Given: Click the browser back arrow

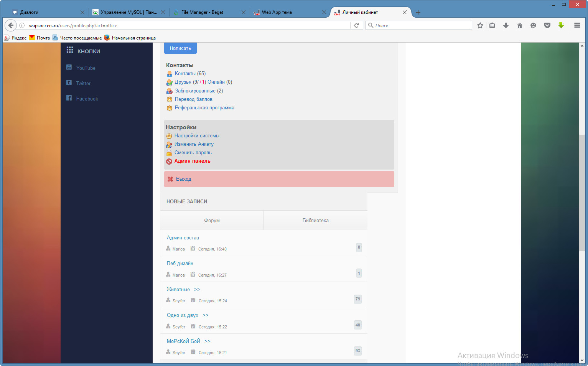Looking at the screenshot, I should pos(11,25).
